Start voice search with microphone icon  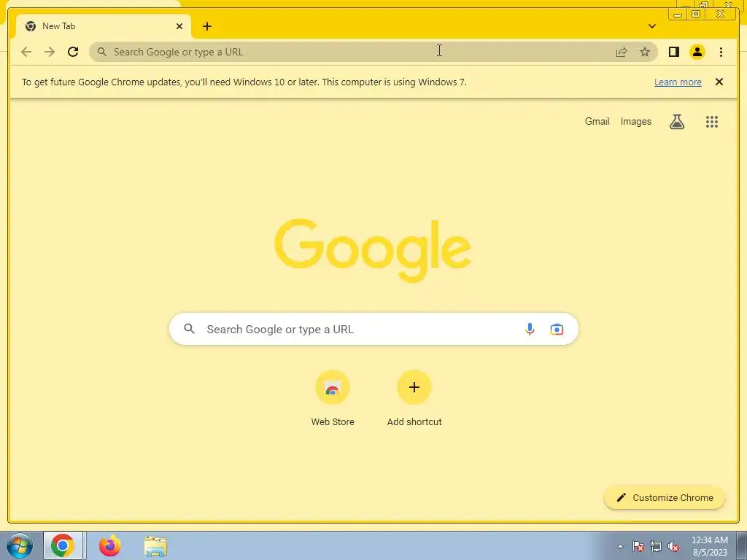click(530, 329)
